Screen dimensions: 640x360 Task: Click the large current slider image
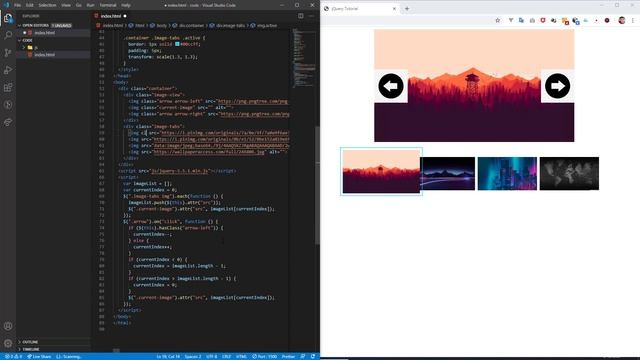(x=474, y=86)
